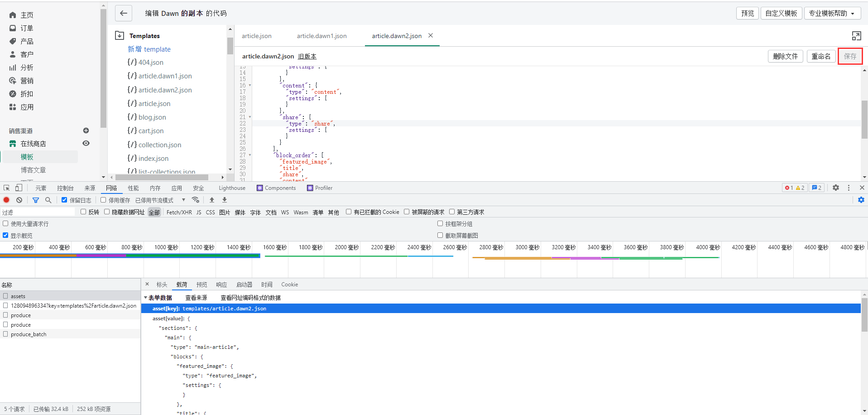
Task: Open the 响应 tab in the request details
Action: pyautogui.click(x=221, y=285)
